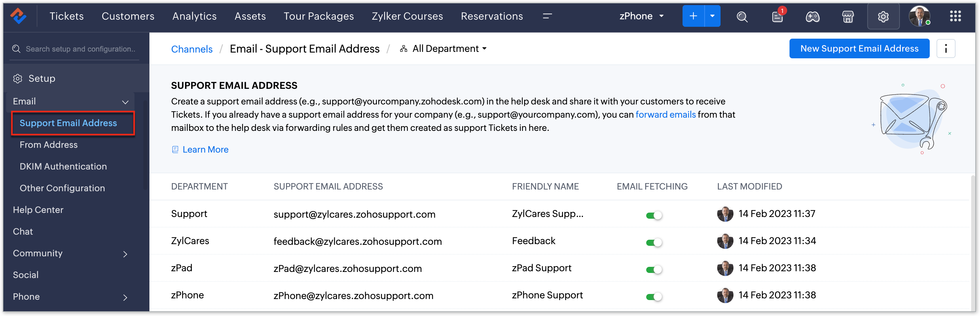Open the Setup gear icon in top bar
The height and width of the screenshot is (316, 980).
coord(883,16)
